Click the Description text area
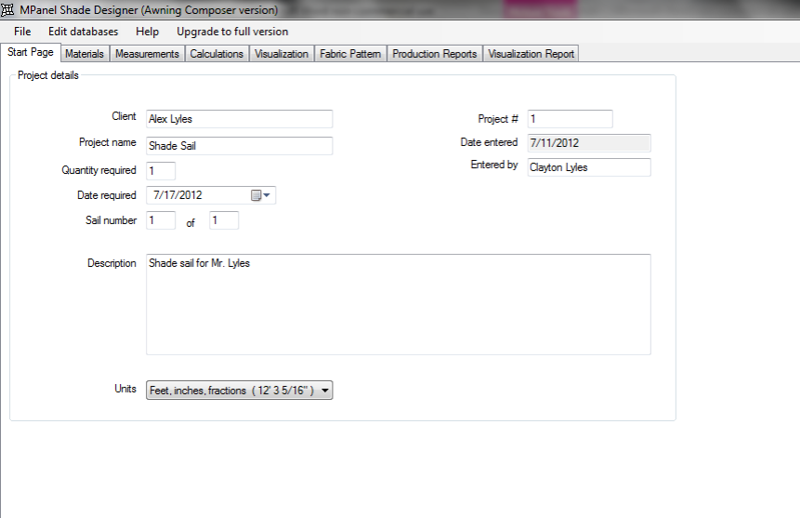This screenshot has width=800, height=518. point(398,304)
